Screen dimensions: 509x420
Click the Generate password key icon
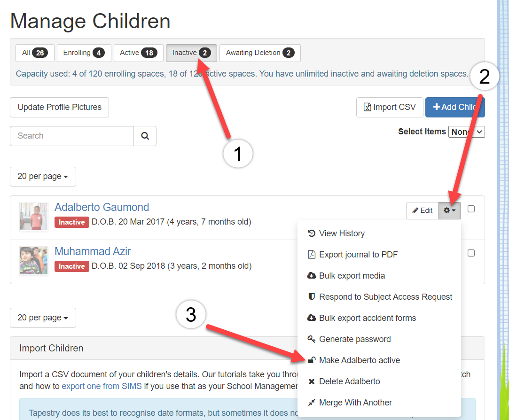311,339
